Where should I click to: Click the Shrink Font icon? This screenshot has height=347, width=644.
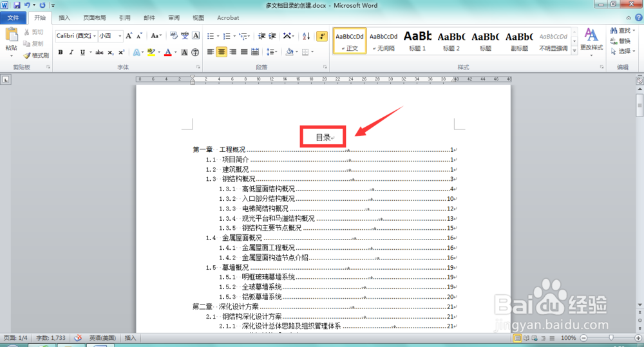coord(139,35)
